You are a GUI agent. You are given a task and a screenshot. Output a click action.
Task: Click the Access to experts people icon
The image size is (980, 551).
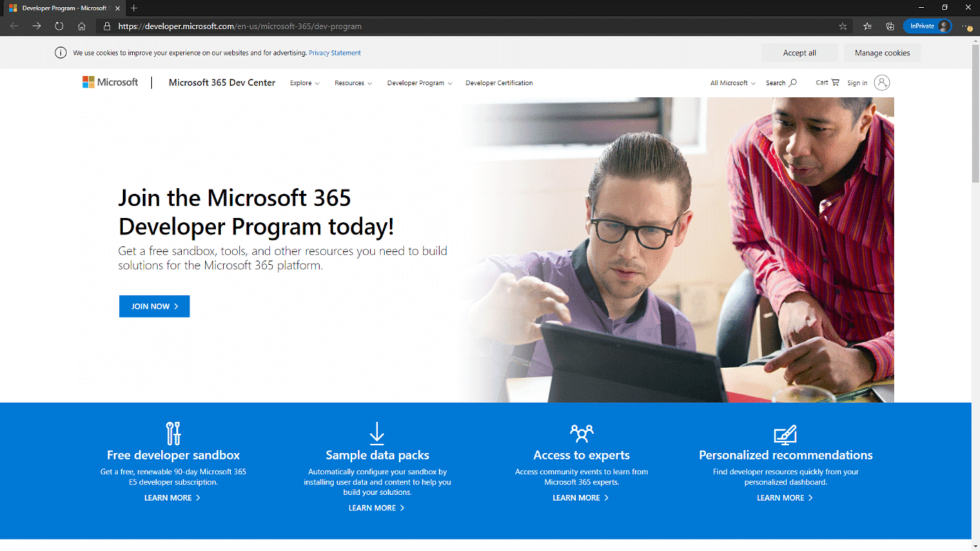(x=581, y=432)
